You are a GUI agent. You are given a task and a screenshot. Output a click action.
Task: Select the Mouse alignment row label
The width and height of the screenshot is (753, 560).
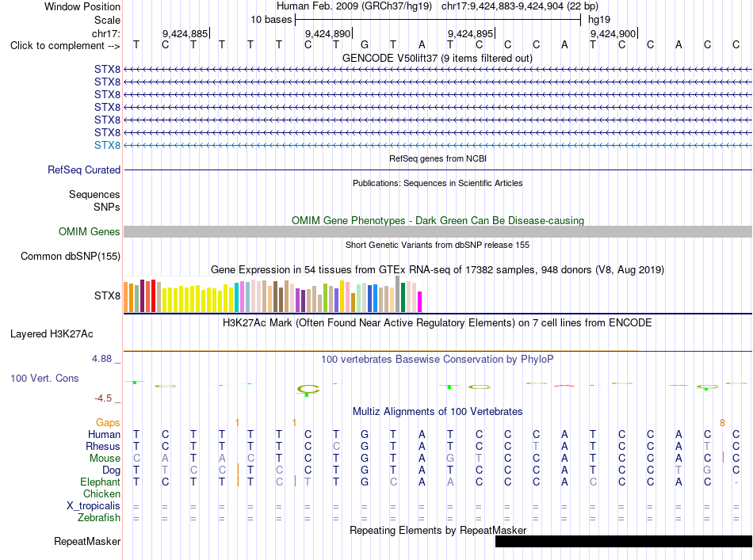[x=105, y=459]
